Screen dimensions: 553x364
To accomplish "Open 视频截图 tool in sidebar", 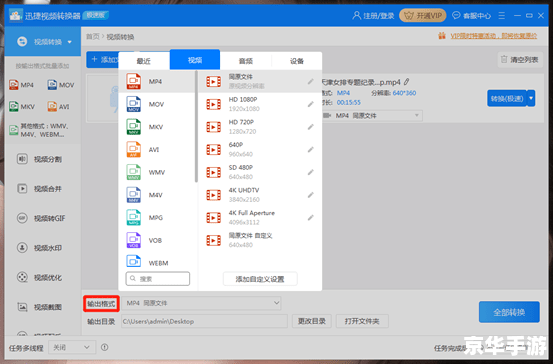I will tap(40, 307).
